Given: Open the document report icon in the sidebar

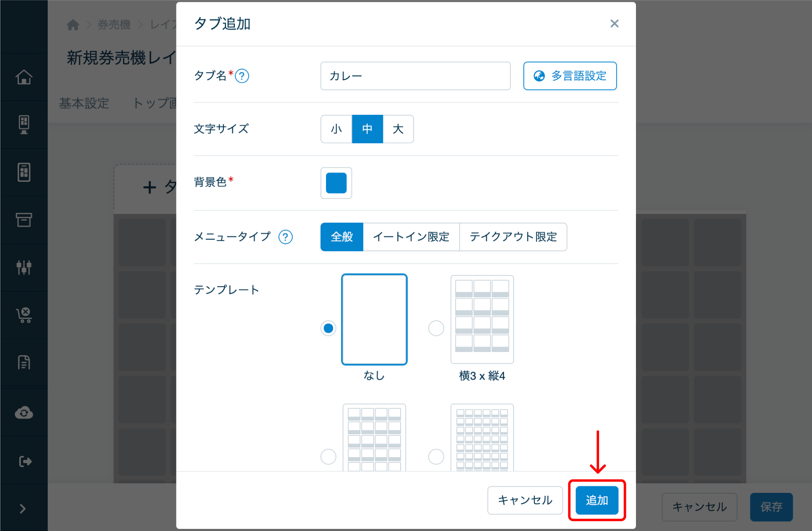Looking at the screenshot, I should [x=24, y=362].
